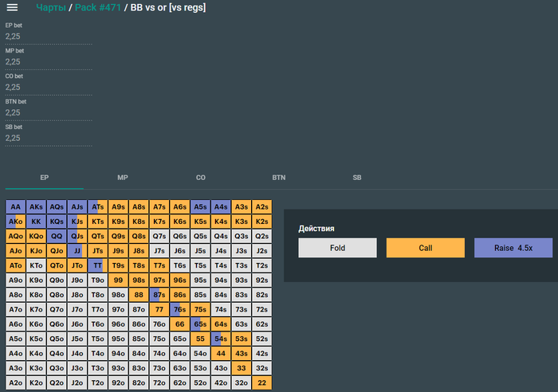Select the orange Call action button
The height and width of the screenshot is (392, 558).
point(425,248)
